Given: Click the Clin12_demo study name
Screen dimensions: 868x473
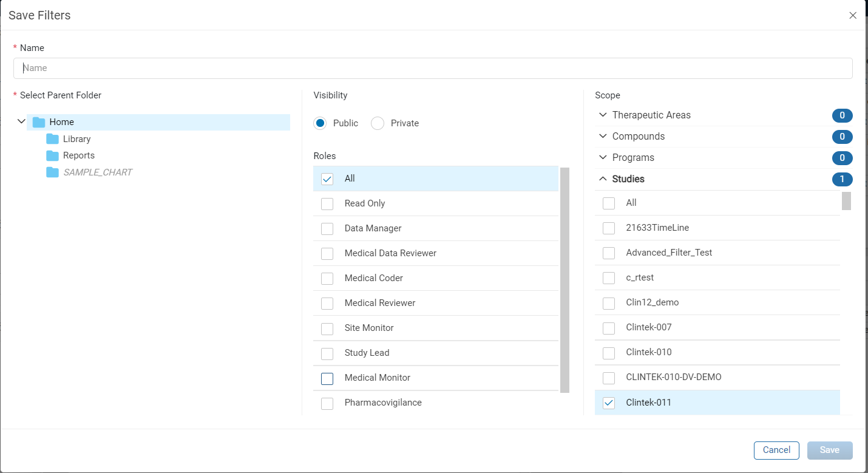Looking at the screenshot, I should (x=653, y=302).
